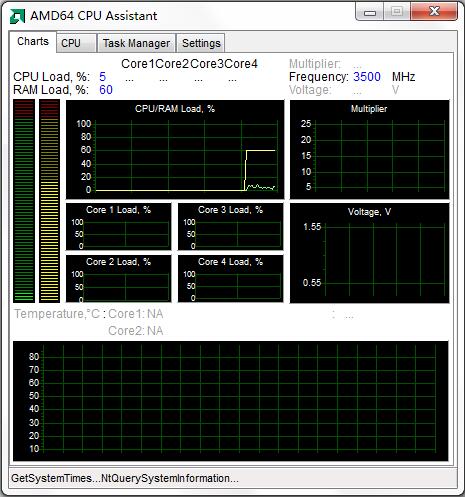The height and width of the screenshot is (497, 465).
Task: Click the 'Core2: NA' temperature reading
Action: point(136,331)
